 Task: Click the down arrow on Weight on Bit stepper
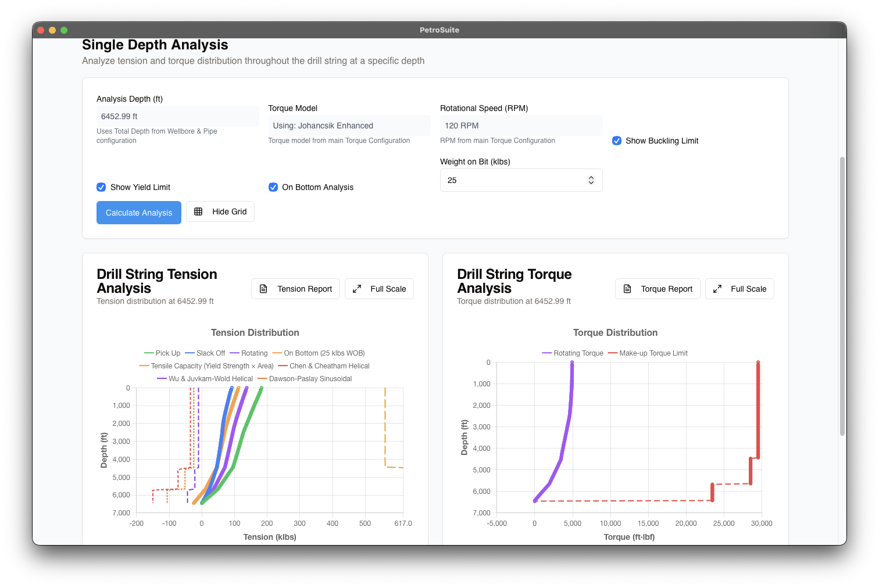(591, 183)
